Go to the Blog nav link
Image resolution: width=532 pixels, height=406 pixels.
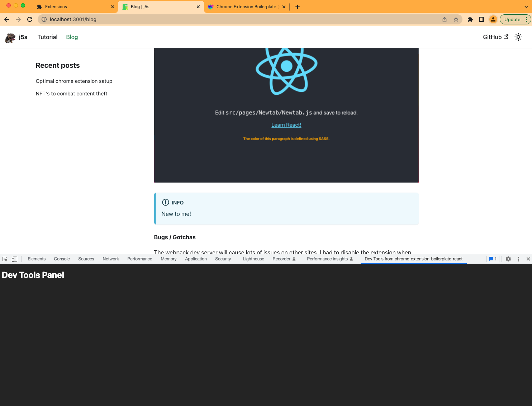click(72, 37)
